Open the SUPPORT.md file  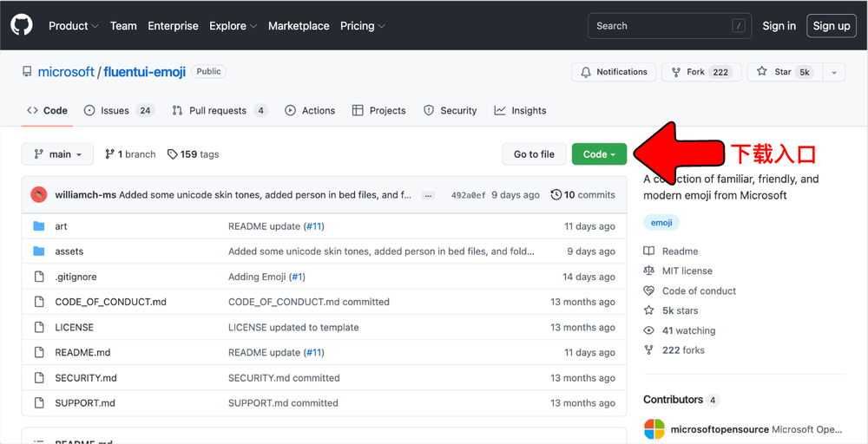[x=85, y=403]
